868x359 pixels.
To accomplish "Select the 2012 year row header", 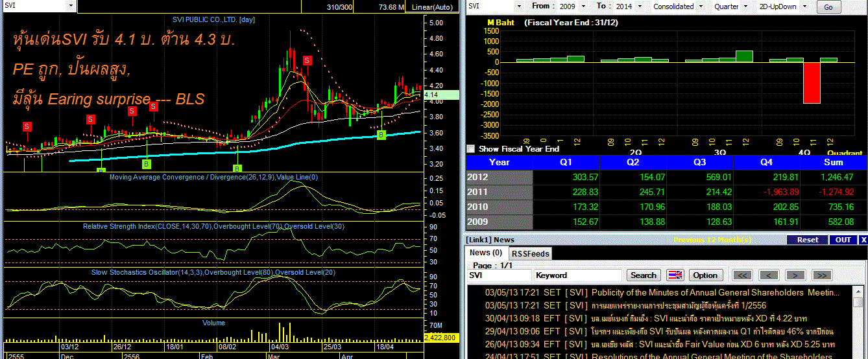I will (500, 178).
